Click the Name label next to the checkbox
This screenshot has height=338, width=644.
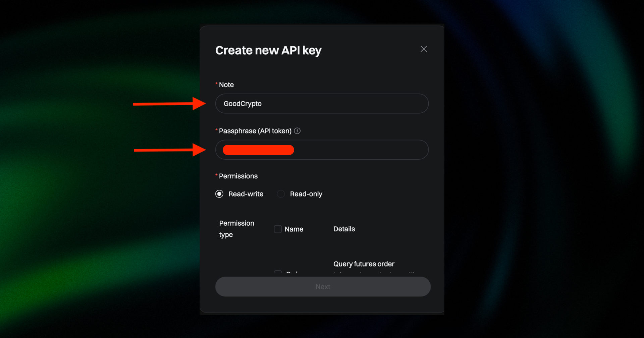point(294,229)
